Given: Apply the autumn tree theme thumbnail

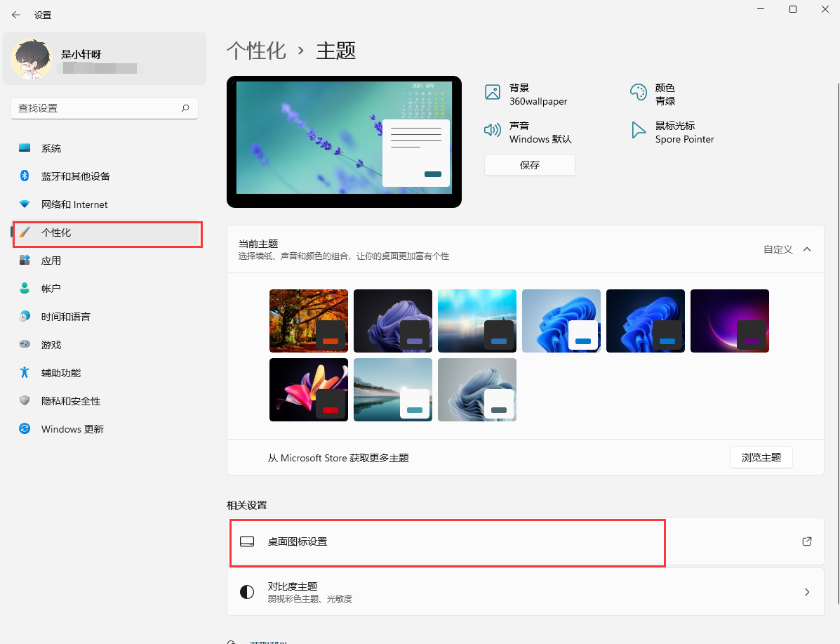Looking at the screenshot, I should tap(309, 321).
